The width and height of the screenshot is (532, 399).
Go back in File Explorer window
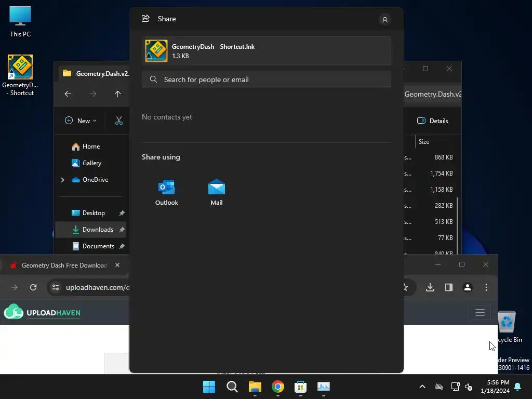(x=68, y=94)
